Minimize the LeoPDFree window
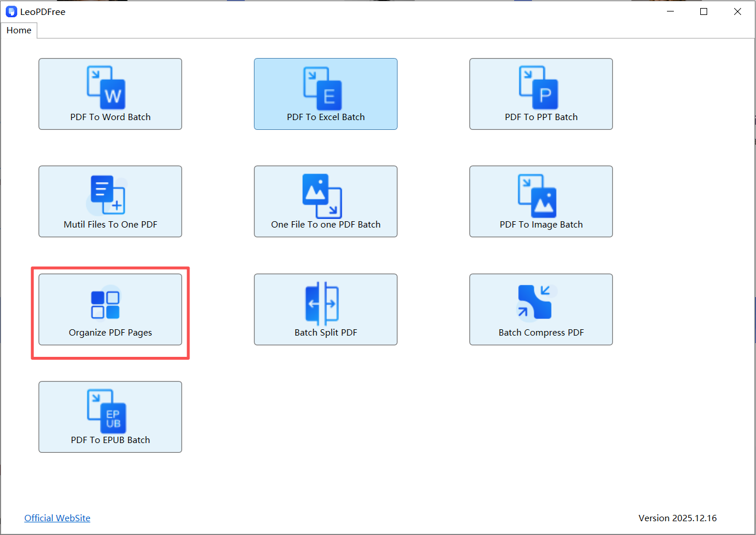 click(670, 11)
